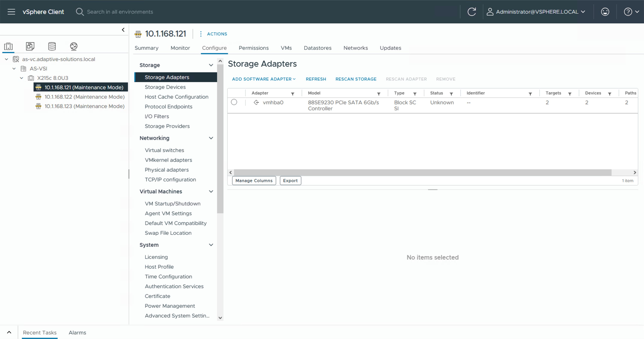This screenshot has width=644, height=339.
Task: Collapse the AS-VSI datacenter tree node
Action: (14, 68)
